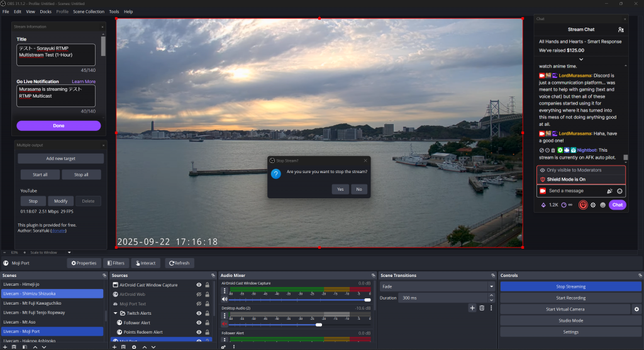Open transition options three-dot menu
The image size is (644, 350).
(x=491, y=308)
